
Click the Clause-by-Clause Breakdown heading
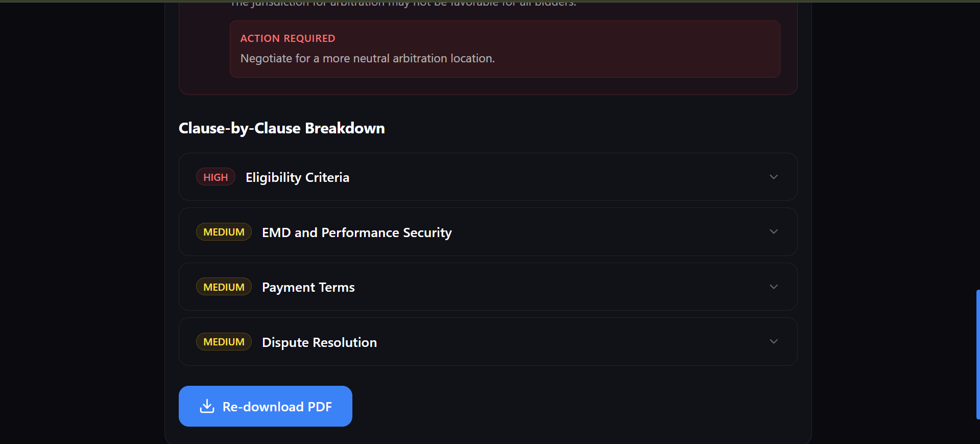tap(281, 128)
